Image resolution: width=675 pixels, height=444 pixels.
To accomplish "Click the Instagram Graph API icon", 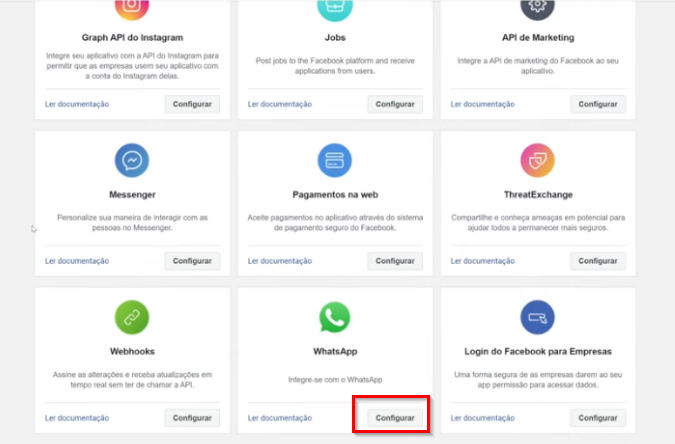I will [132, 6].
